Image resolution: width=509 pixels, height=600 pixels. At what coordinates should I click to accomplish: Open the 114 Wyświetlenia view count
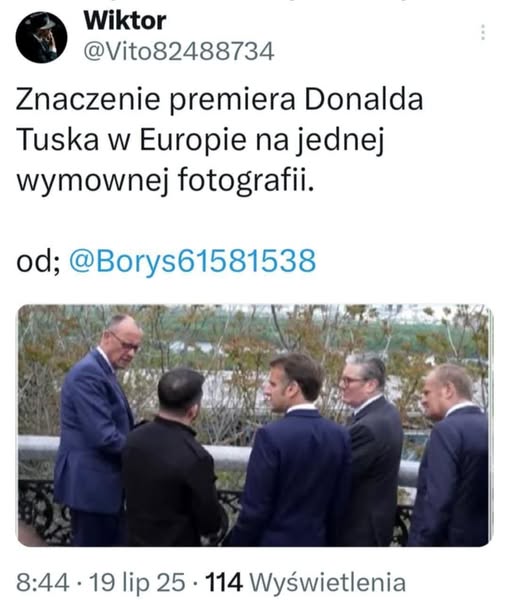(305, 582)
